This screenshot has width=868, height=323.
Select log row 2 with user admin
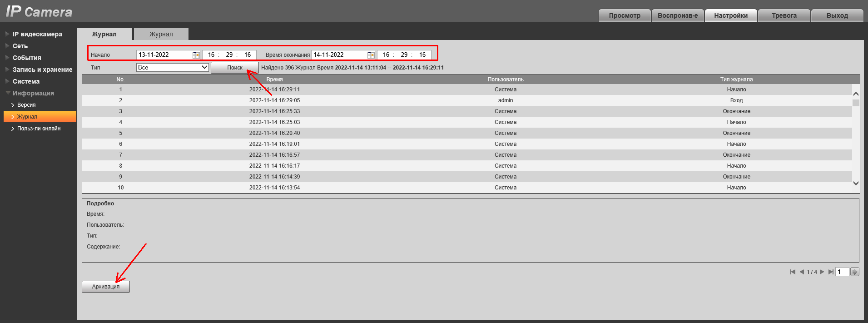(x=467, y=100)
